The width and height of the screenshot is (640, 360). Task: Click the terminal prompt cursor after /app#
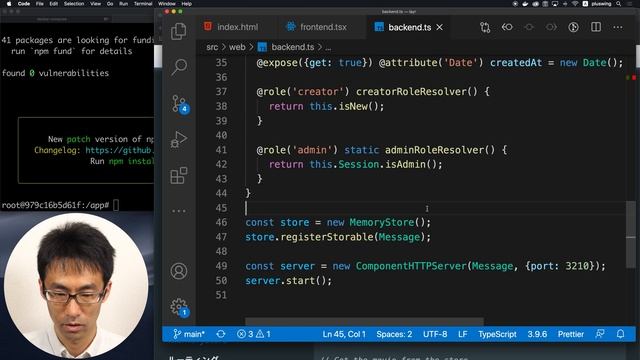116,205
